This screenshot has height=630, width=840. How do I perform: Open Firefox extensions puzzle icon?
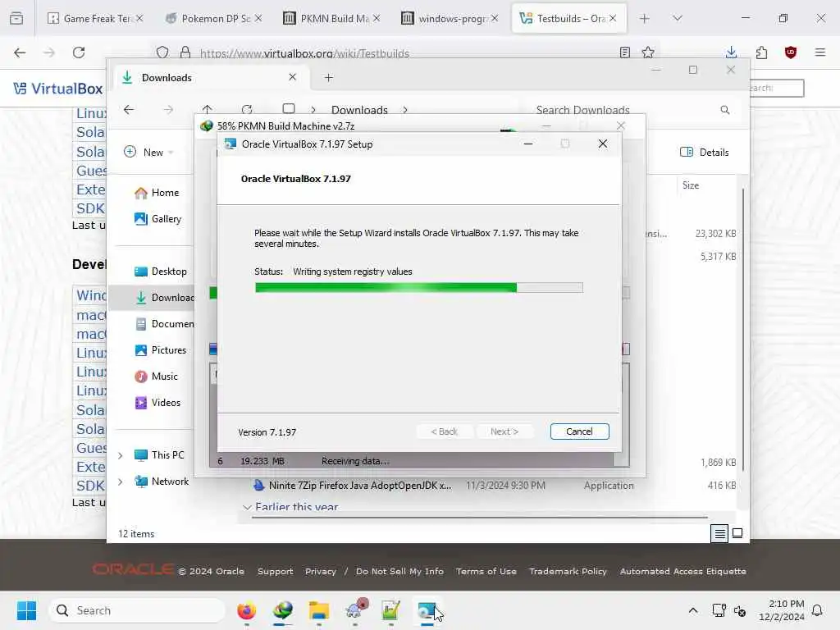(761, 52)
